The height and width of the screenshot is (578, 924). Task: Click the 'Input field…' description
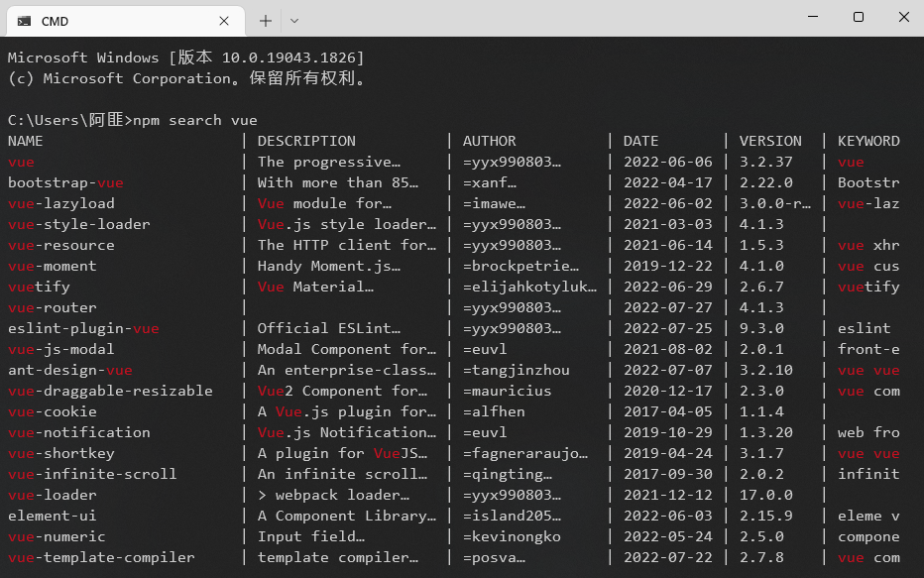pos(311,536)
